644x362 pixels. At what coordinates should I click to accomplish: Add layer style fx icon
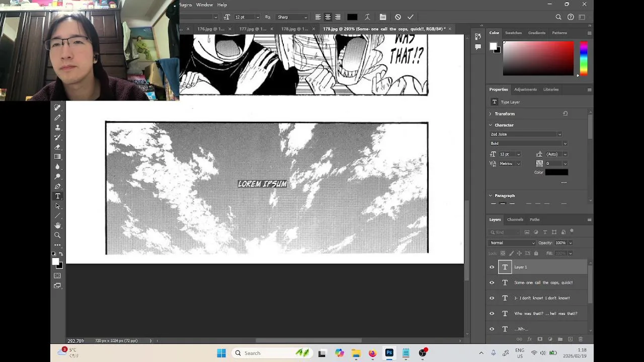529,339
